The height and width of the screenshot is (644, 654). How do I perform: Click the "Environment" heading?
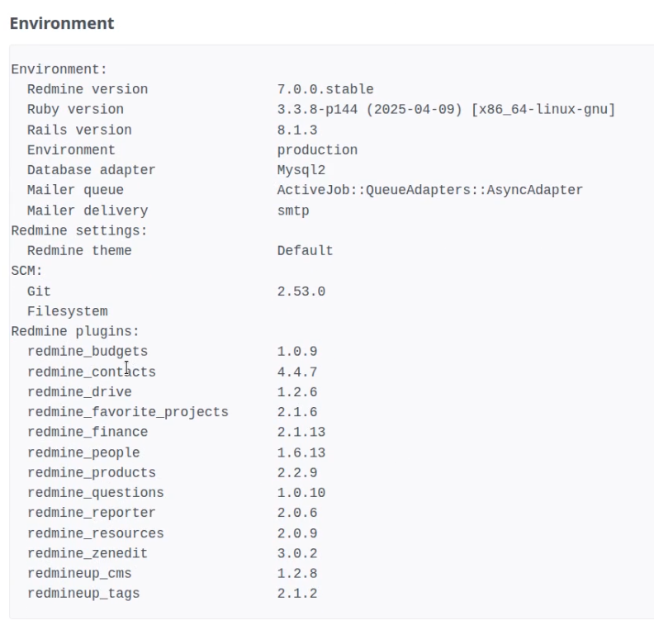(x=62, y=23)
